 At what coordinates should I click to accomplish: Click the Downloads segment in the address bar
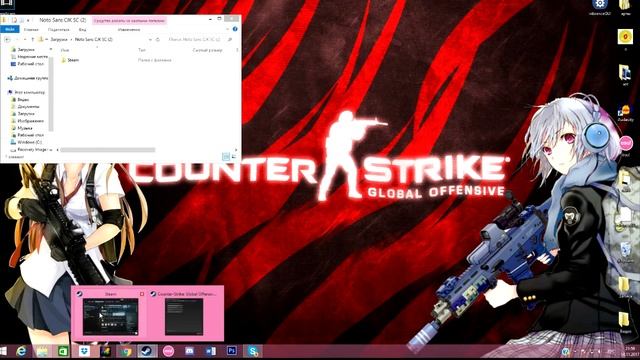click(59, 40)
